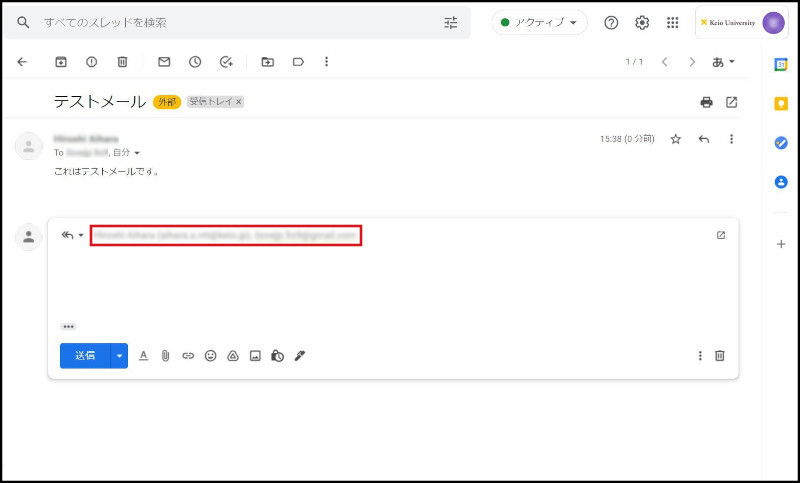Star the received message
The width and height of the screenshot is (800, 483).
point(675,139)
